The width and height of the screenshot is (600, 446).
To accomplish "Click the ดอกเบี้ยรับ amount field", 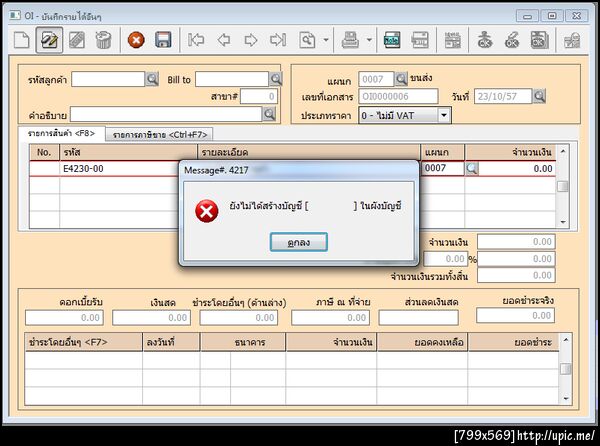I will click(64, 318).
